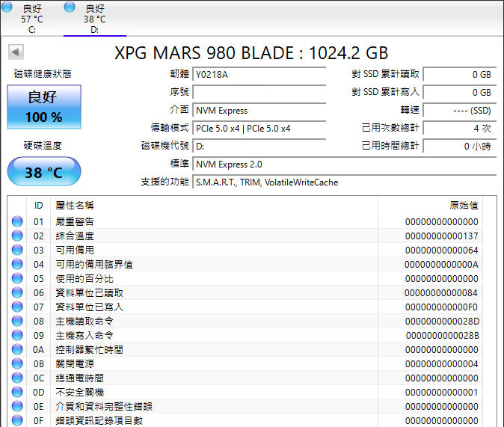
Task: Click the firmware field Y0218A
Action: click(x=259, y=74)
